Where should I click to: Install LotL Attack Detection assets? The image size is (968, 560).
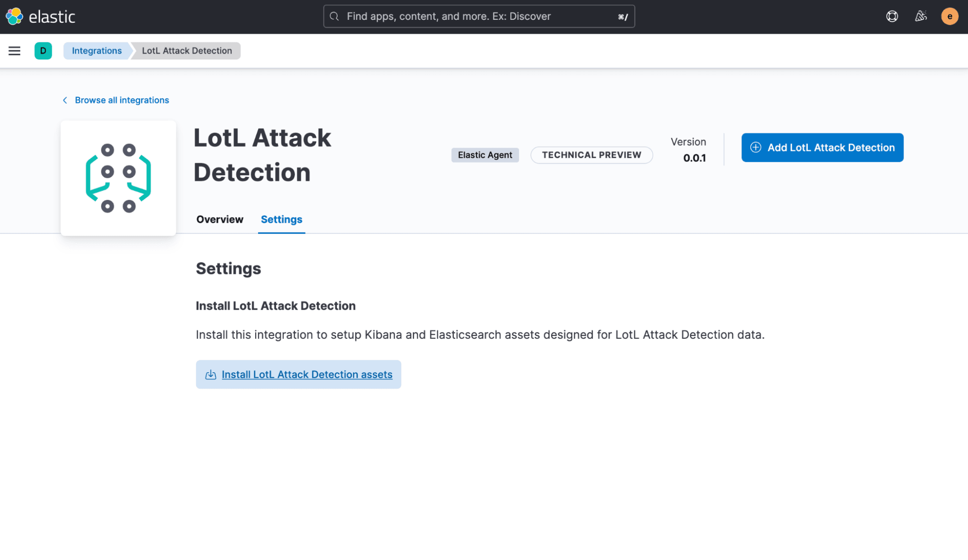click(307, 374)
